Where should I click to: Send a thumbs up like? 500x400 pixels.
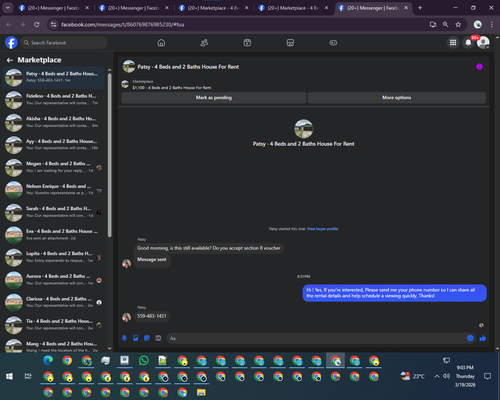point(483,338)
